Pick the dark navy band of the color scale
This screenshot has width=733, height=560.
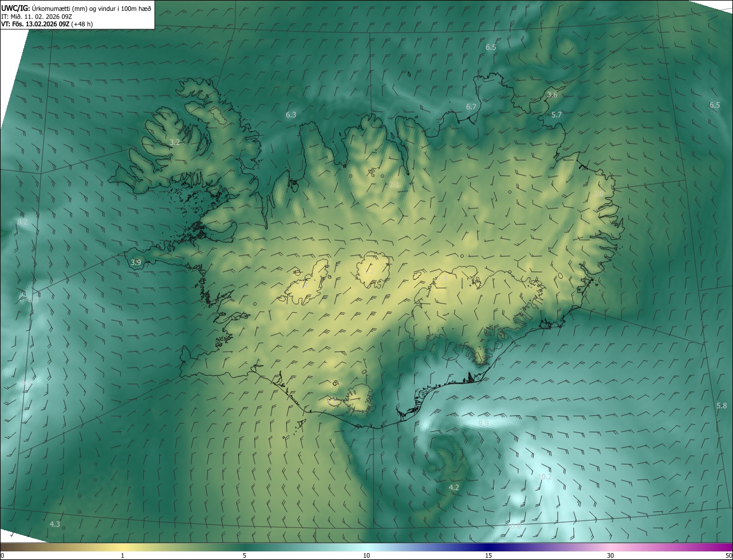click(x=488, y=547)
